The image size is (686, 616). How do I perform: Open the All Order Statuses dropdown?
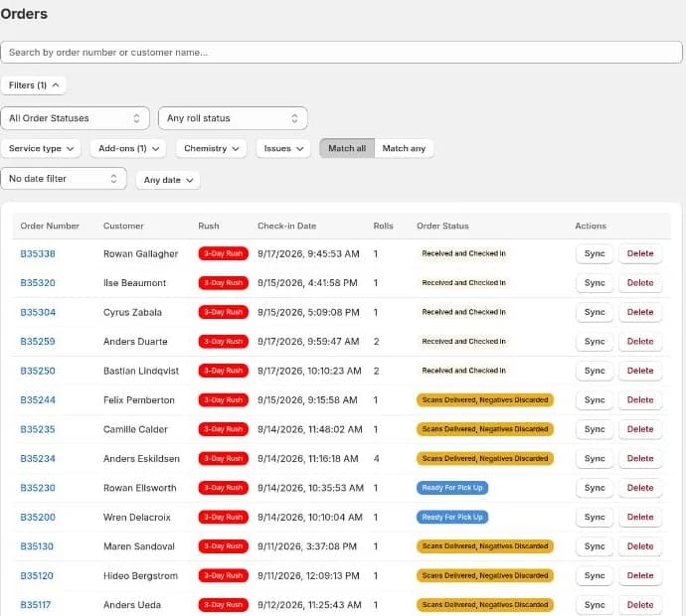click(x=76, y=118)
